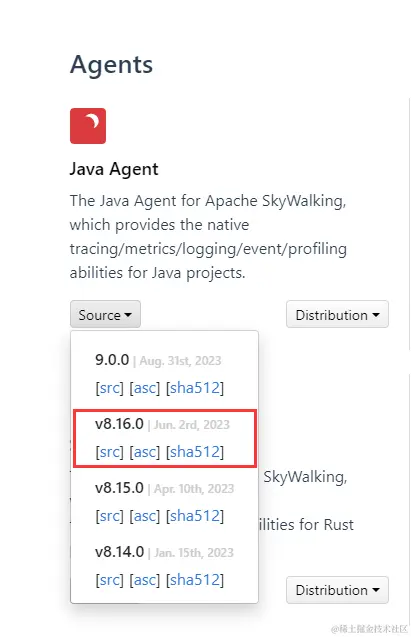Click the Agents section heading
The width and height of the screenshot is (411, 637).
pos(112,65)
